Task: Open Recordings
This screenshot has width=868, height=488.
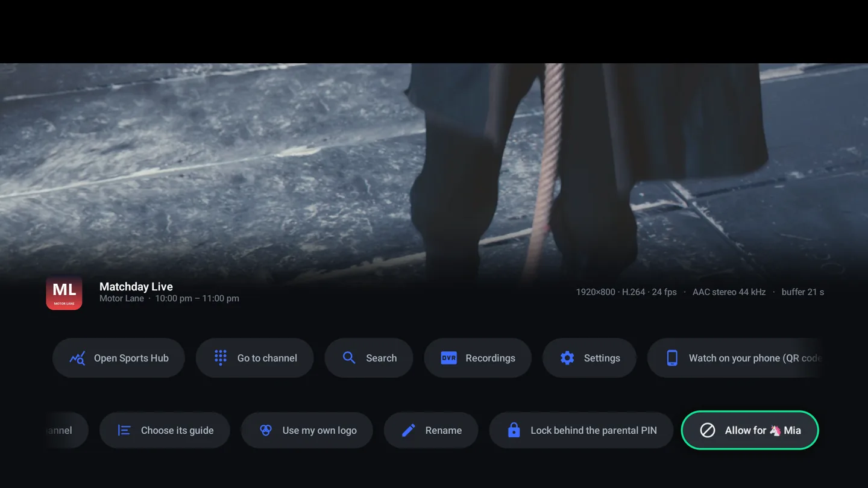Action: [x=477, y=358]
